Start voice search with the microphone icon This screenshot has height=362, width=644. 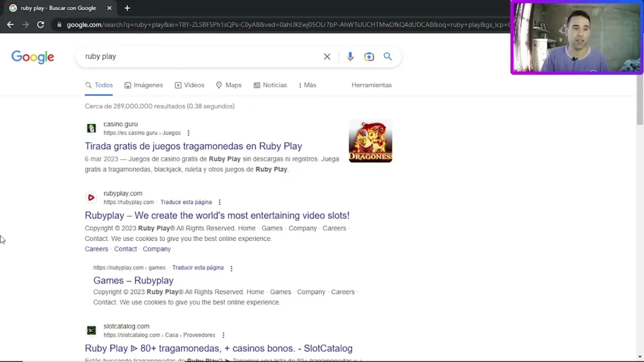tap(350, 57)
